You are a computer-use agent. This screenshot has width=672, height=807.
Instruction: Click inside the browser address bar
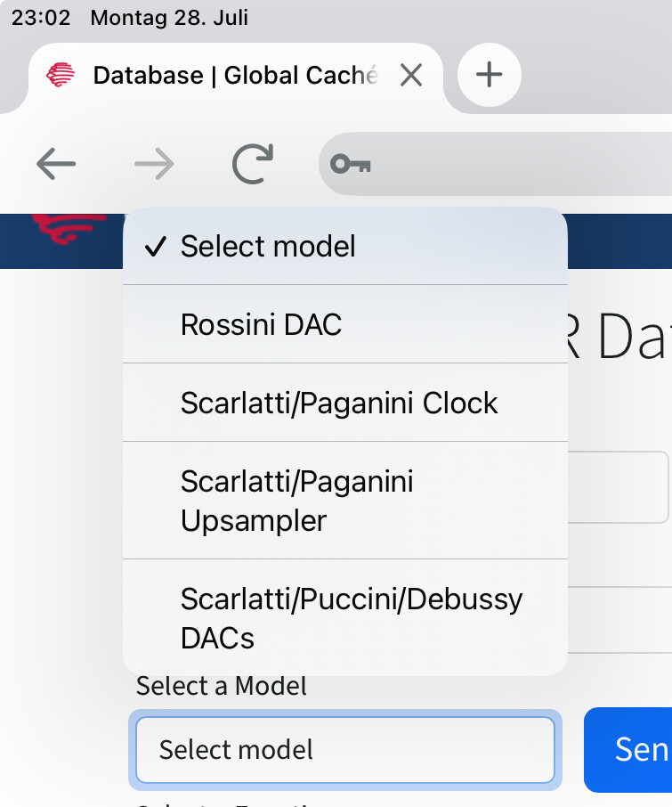pyautogui.click(x=495, y=164)
